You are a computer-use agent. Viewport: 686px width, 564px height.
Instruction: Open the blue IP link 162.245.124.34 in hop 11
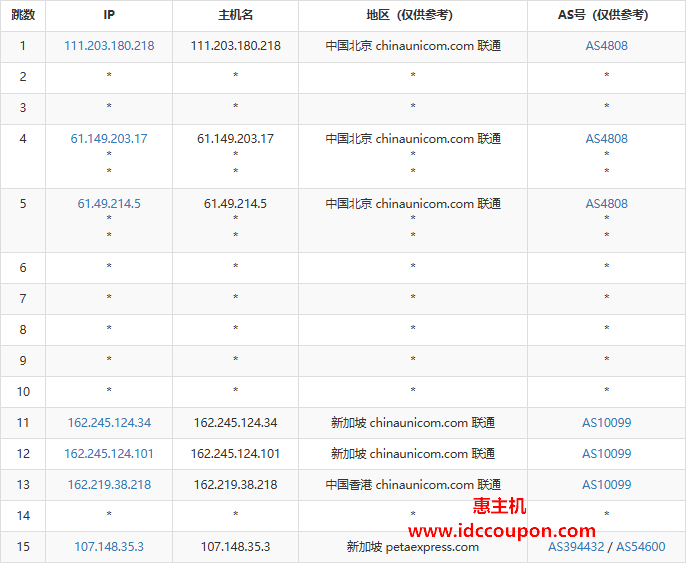(109, 423)
